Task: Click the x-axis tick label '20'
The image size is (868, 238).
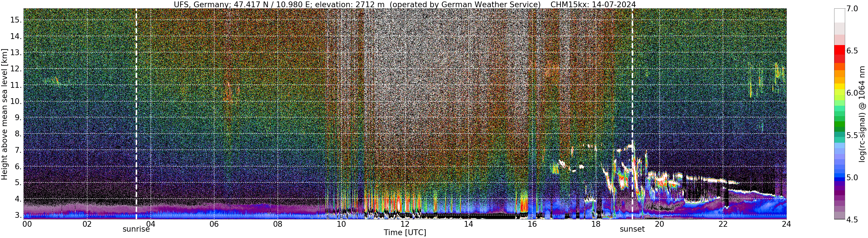Action: [659, 224]
